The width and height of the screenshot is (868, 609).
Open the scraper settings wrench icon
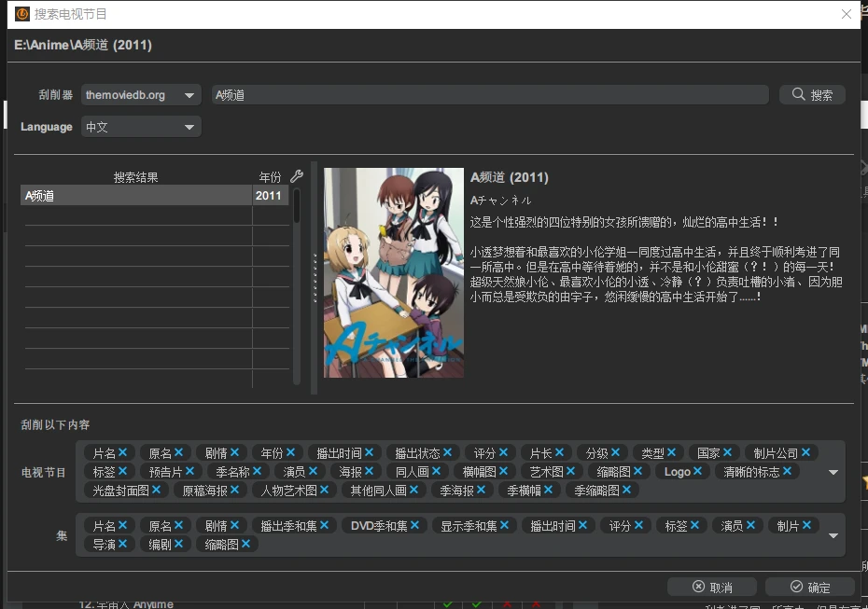pos(297,176)
